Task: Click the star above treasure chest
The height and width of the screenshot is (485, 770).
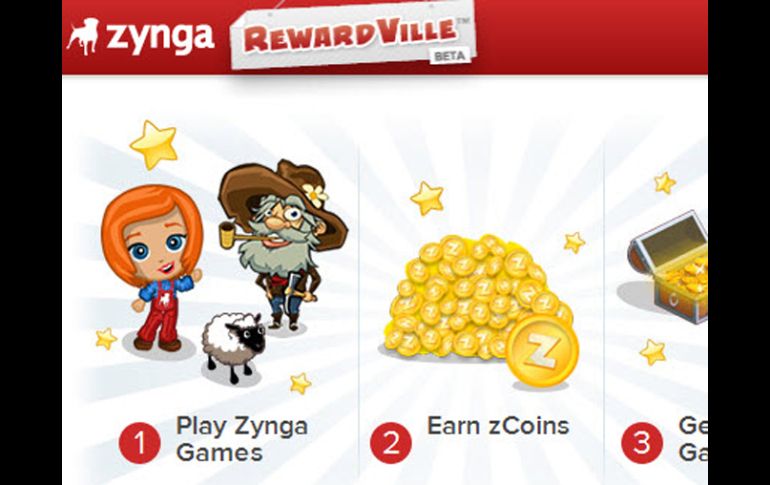Action: tap(665, 183)
